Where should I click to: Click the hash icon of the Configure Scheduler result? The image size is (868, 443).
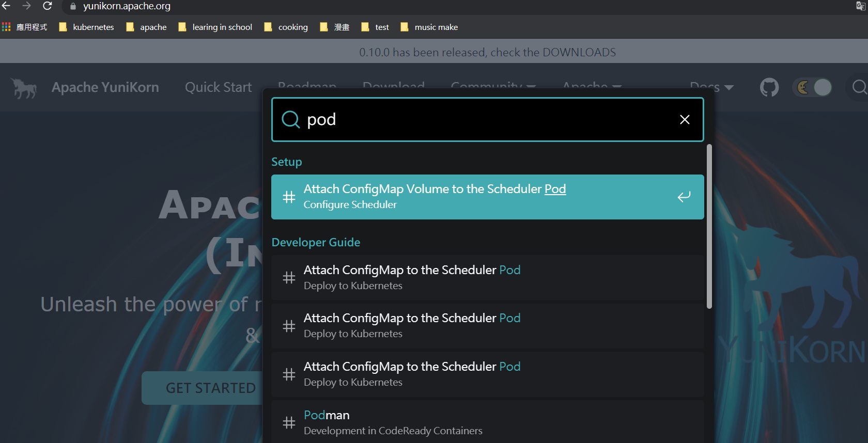click(x=289, y=197)
